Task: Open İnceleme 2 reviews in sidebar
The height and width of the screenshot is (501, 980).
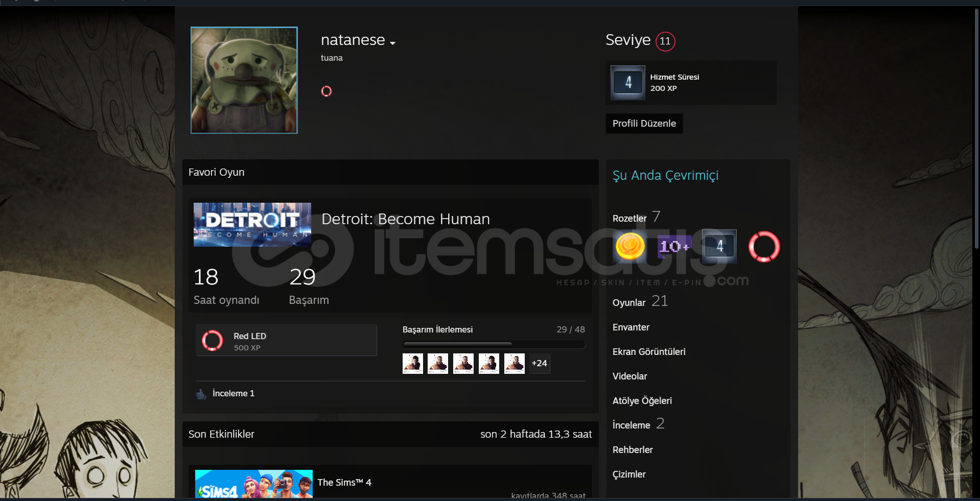Action: tap(639, 424)
